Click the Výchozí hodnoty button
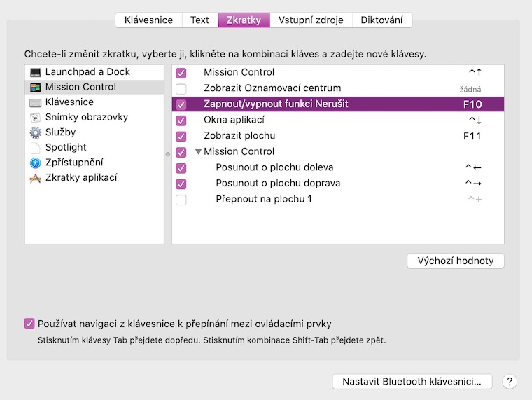 [455, 261]
